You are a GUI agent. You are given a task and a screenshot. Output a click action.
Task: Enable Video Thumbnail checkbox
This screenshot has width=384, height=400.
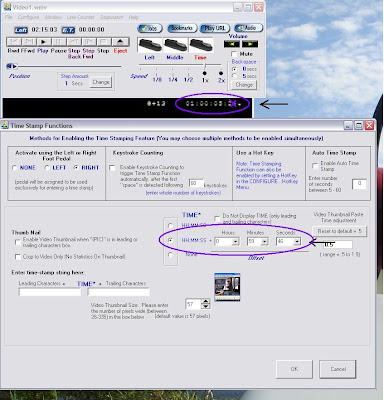[x=18, y=242]
